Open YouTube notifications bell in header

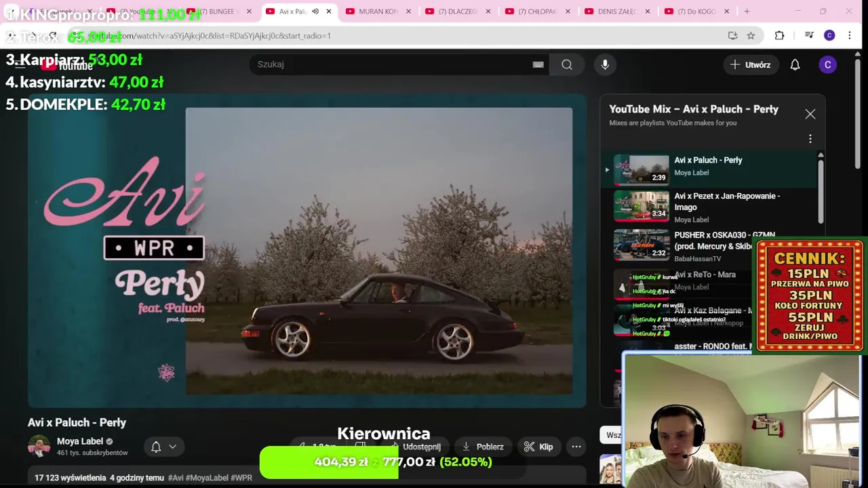(795, 64)
